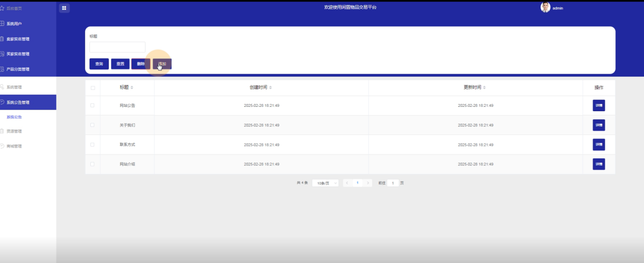Click the admin avatar picture

pyautogui.click(x=545, y=7)
